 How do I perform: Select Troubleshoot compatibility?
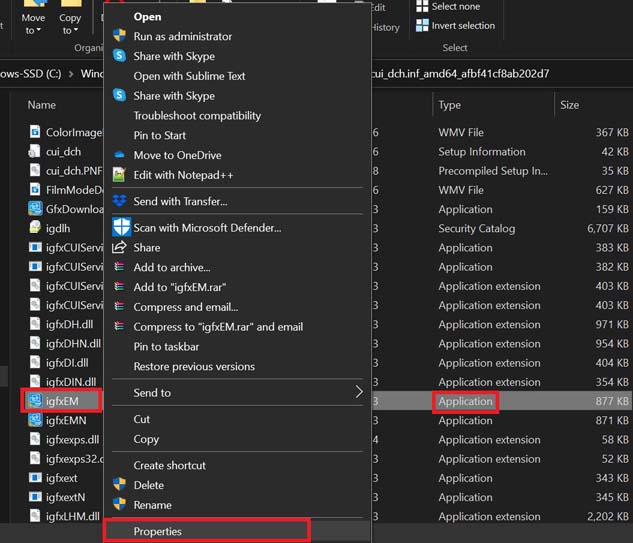pyautogui.click(x=197, y=116)
